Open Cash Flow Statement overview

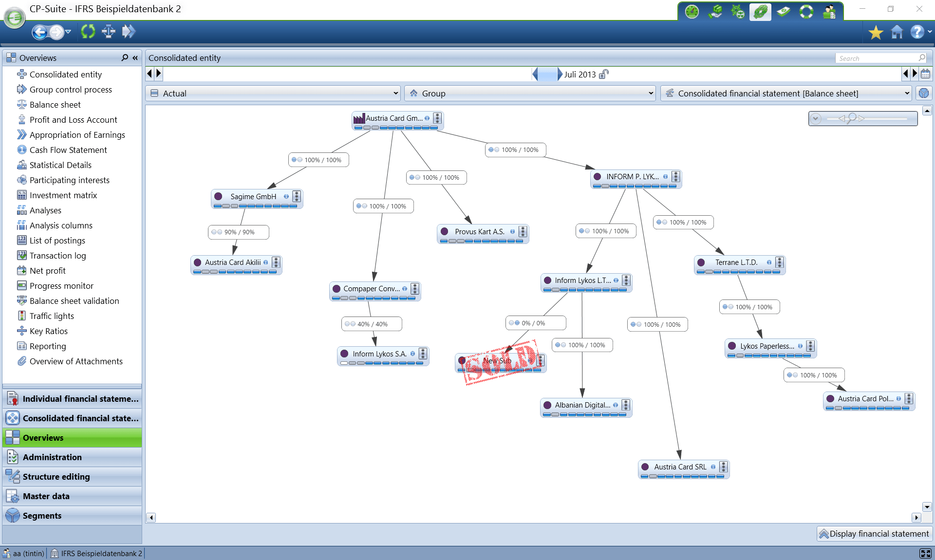coord(68,150)
